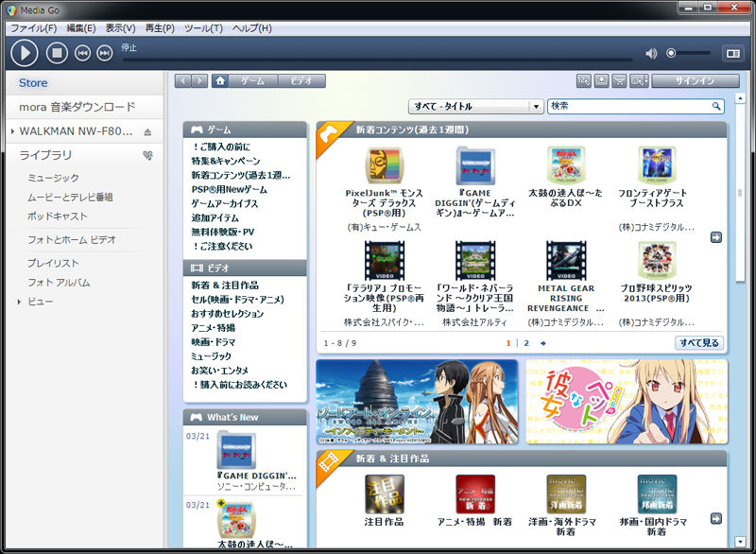Click the heart icon beside ライブラリ
756x554 pixels.
tap(148, 155)
